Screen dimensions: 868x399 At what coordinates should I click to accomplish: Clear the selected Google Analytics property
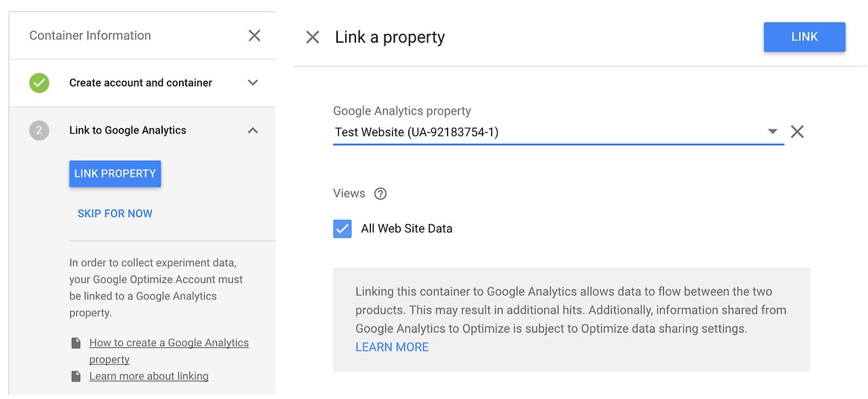[797, 132]
